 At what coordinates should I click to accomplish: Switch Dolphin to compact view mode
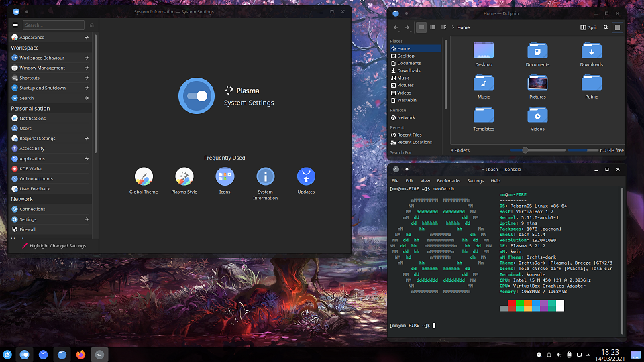tap(433, 27)
